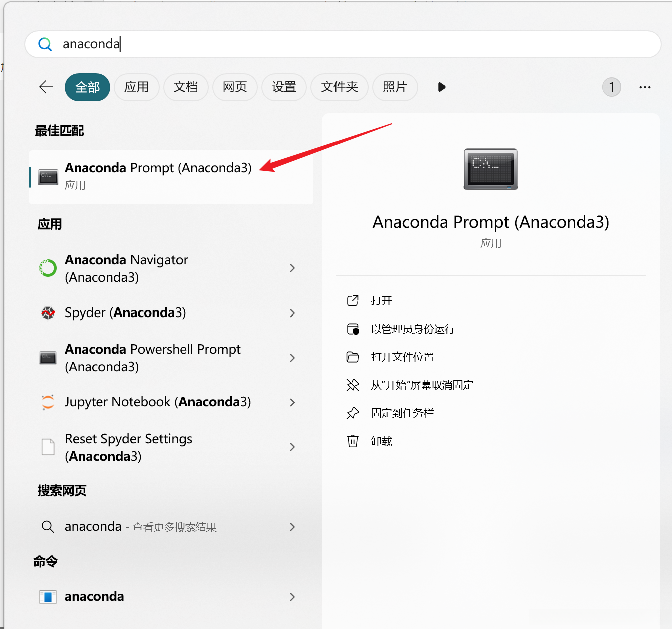Show more filter tabs with play arrow

(x=441, y=87)
